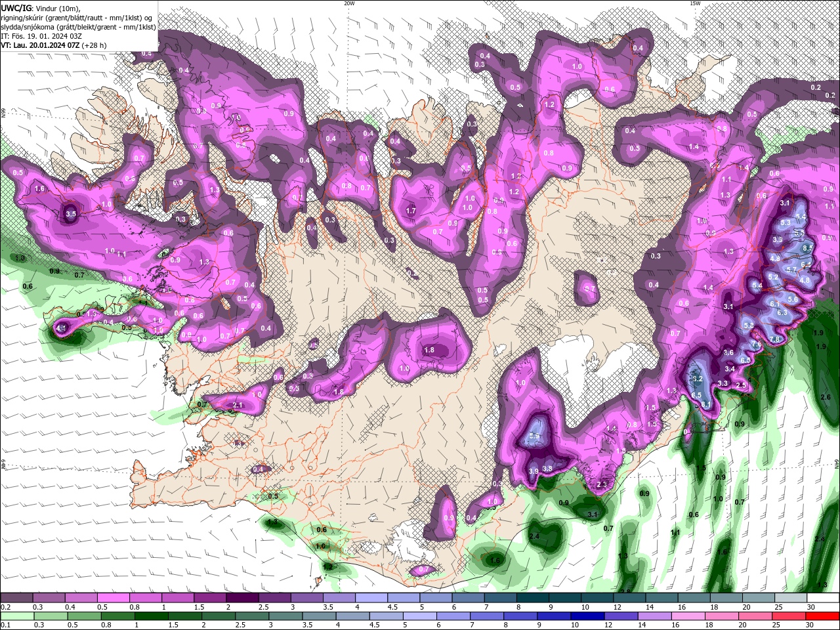Click the 7.8 value in the east
The width and height of the screenshot is (840, 630).
[x=775, y=339]
